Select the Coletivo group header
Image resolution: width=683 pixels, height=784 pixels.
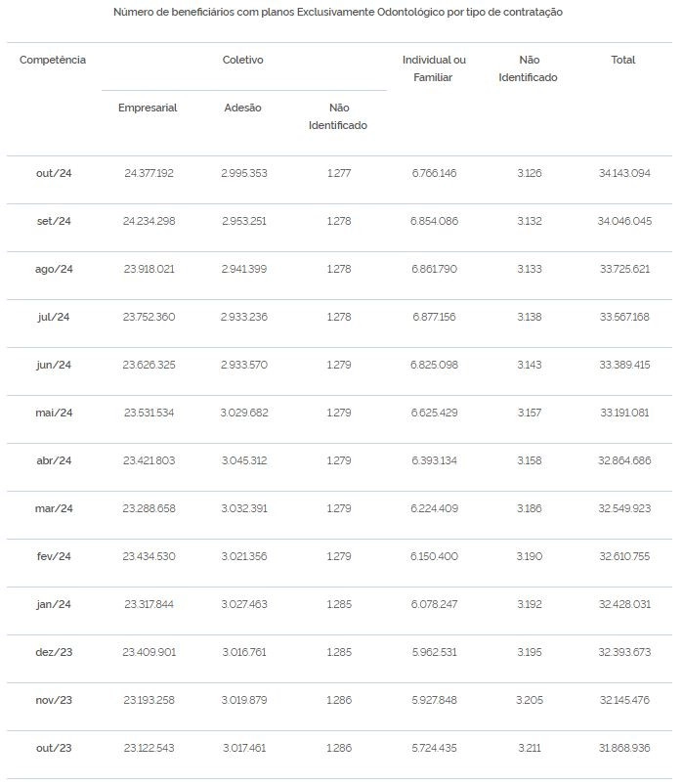pos(243,60)
